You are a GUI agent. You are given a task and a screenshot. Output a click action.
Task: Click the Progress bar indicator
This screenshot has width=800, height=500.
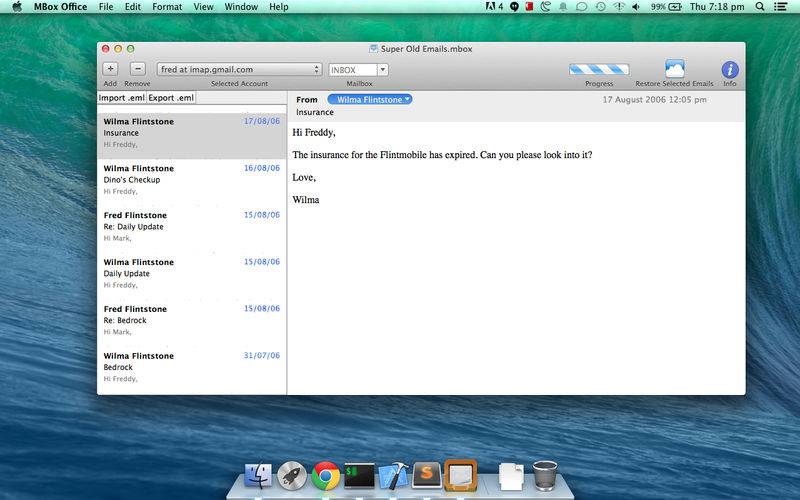(599, 69)
